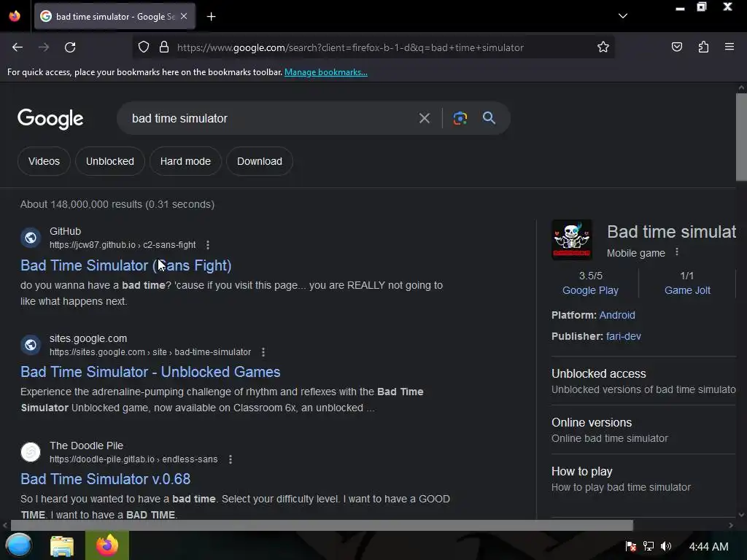Image resolution: width=747 pixels, height=560 pixels.
Task: Open the knowledge panel more options dots
Action: pyautogui.click(x=677, y=252)
